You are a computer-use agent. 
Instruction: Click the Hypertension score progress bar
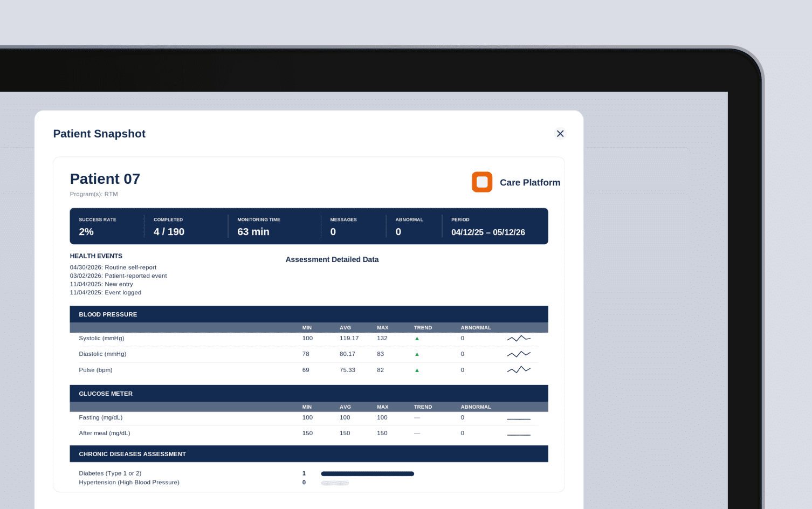[335, 483]
